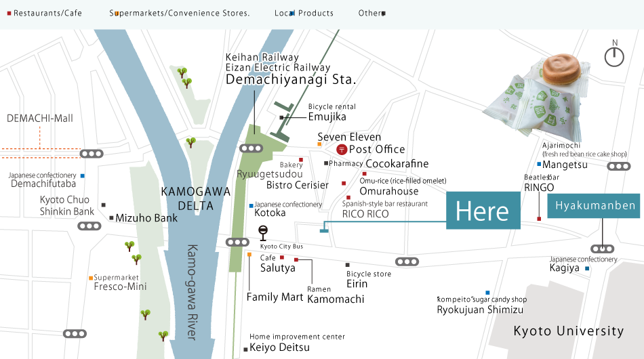Click the Ryokujuan Shimizu shop name
The width and height of the screenshot is (644, 359).
480,310
